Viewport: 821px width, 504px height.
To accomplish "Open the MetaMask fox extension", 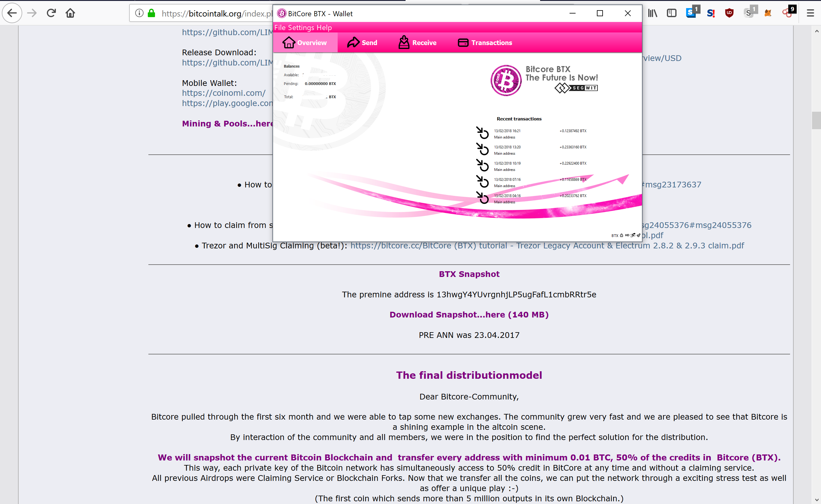I will (768, 13).
